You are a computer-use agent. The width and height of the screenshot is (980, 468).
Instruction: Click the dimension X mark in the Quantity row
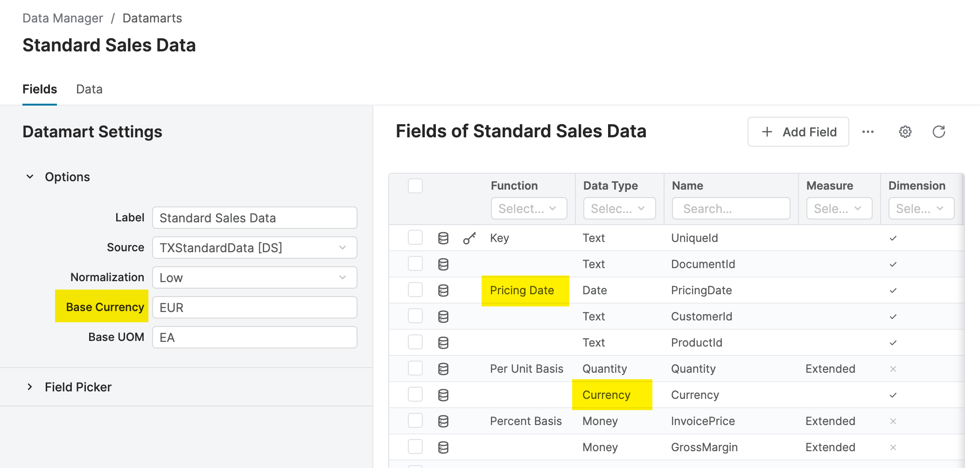(893, 369)
